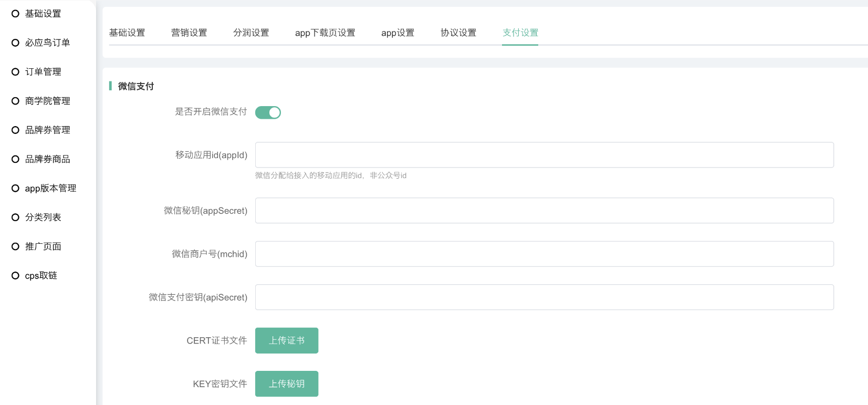Click circle icon beside 订单管理
The image size is (868, 405).
click(15, 72)
